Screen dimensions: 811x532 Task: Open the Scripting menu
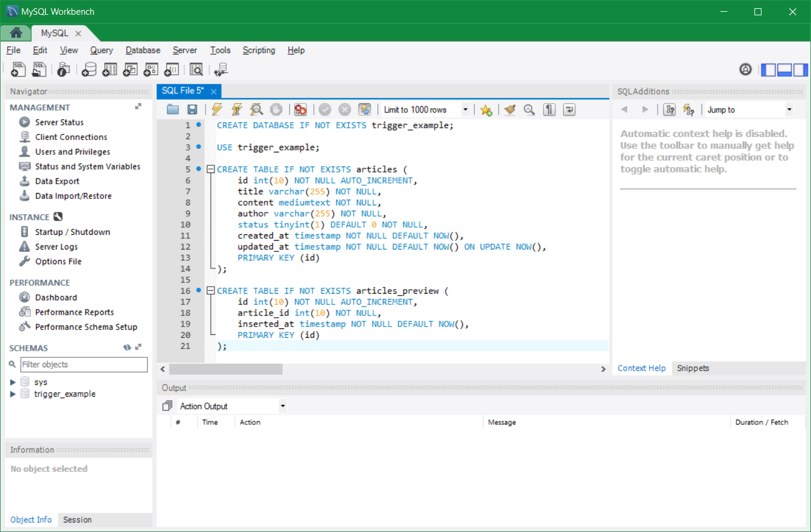pyautogui.click(x=259, y=50)
